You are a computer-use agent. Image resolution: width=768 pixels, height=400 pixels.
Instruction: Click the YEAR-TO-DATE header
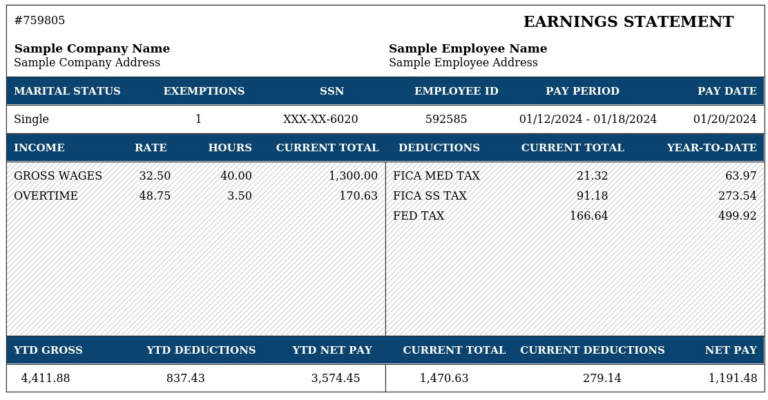pos(712,148)
